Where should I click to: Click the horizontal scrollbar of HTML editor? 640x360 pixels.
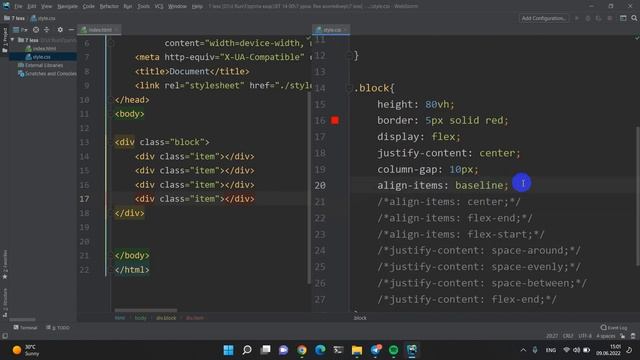tap(146, 310)
